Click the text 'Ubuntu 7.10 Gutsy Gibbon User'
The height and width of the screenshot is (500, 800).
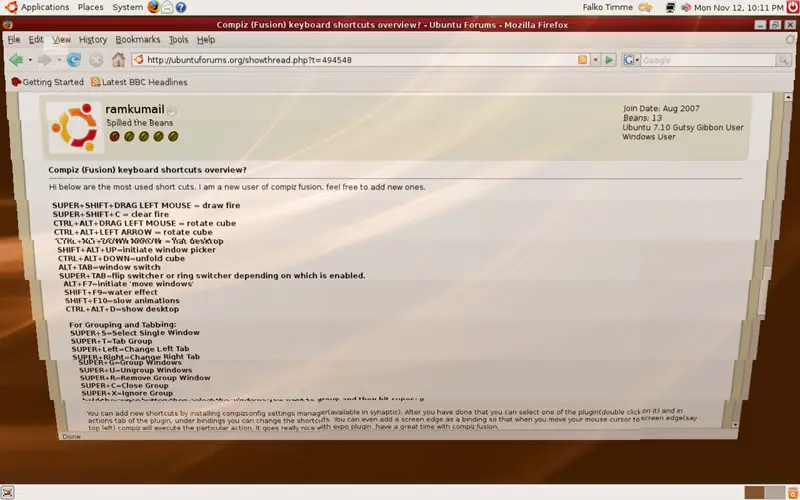pyautogui.click(x=683, y=127)
